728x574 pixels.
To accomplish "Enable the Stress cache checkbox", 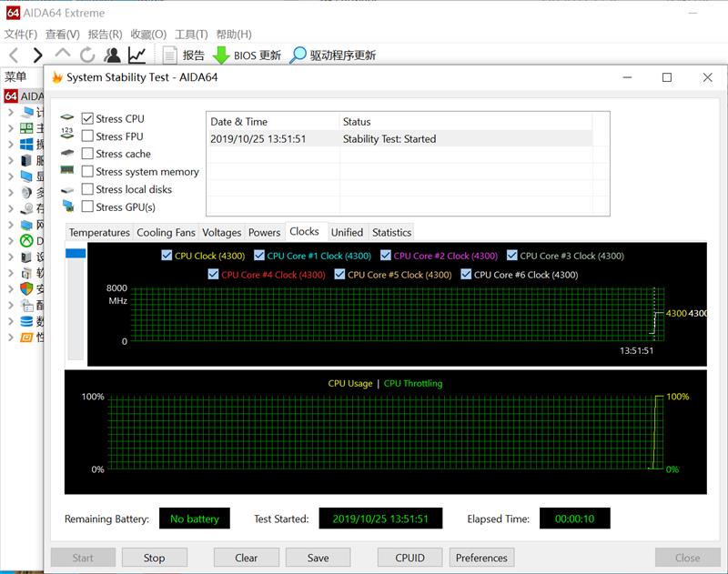I will 87,154.
